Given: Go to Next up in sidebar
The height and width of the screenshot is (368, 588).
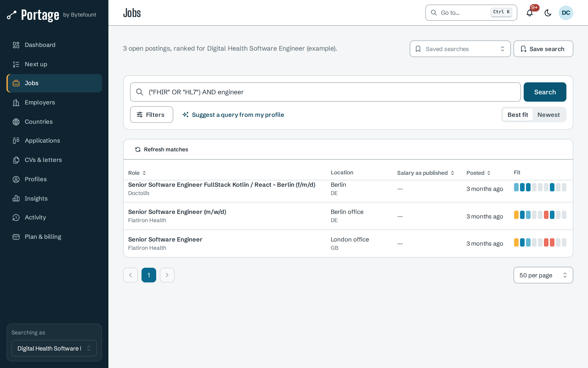Looking at the screenshot, I should (x=54, y=64).
